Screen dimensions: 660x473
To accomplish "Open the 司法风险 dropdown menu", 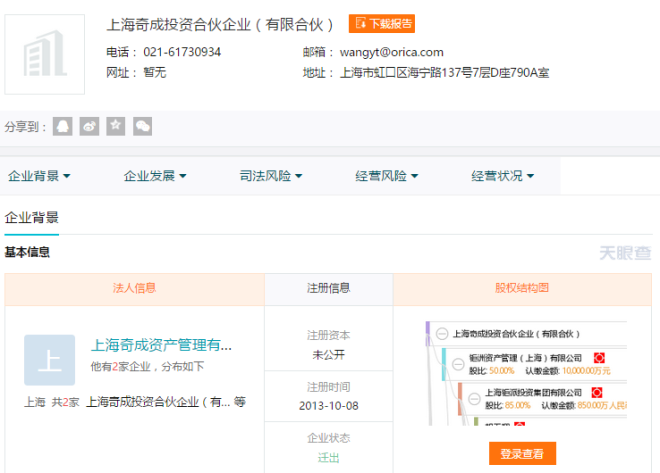I will tap(271, 176).
